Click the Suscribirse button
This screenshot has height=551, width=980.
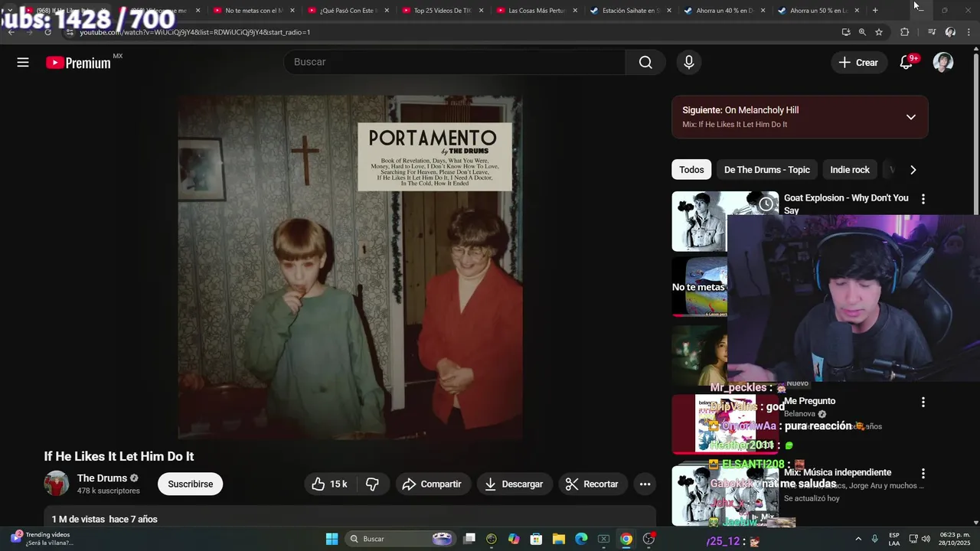tap(191, 484)
